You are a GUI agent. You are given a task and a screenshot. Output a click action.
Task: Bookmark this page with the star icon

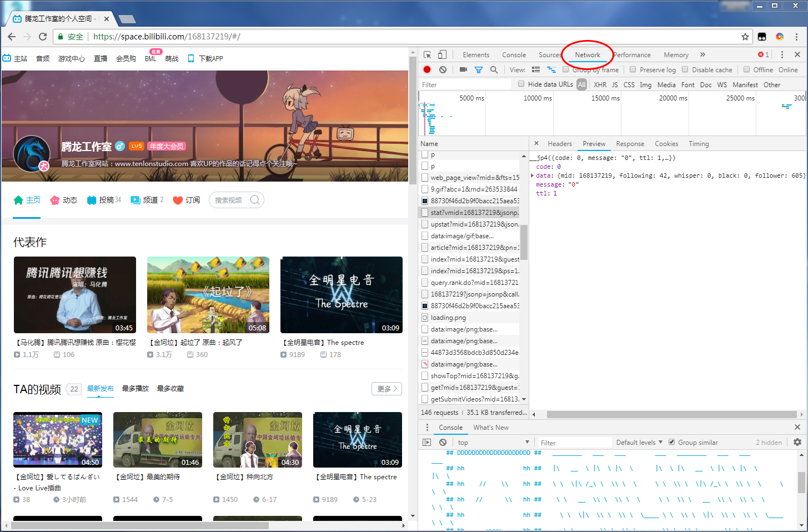click(745, 37)
